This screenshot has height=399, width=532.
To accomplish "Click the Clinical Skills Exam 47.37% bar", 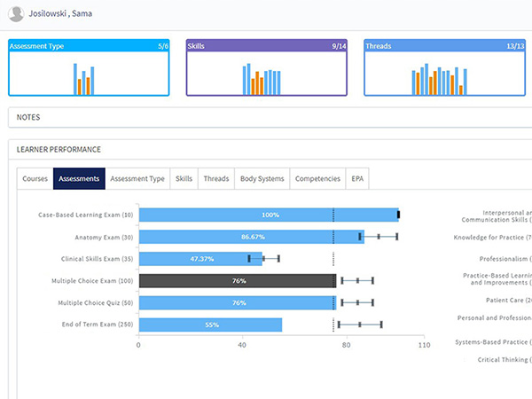I will [200, 259].
